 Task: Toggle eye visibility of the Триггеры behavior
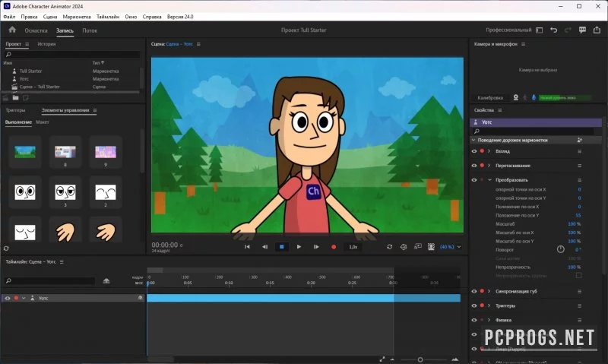[x=473, y=305]
